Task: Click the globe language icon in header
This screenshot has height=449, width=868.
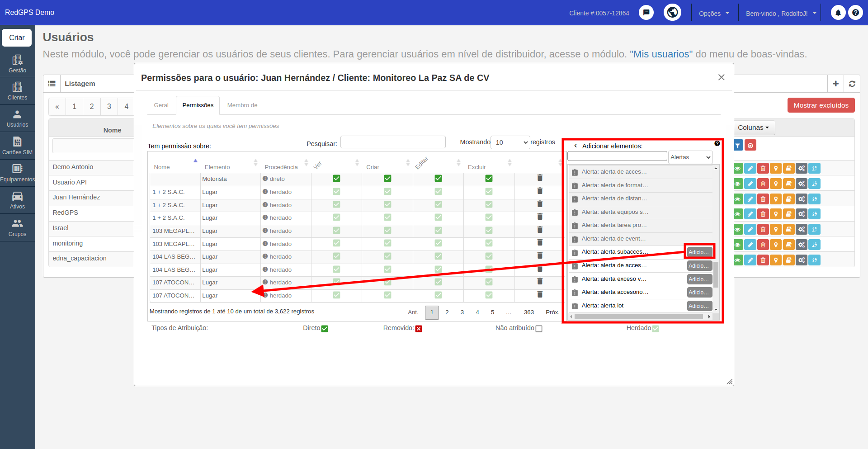Action: (x=672, y=12)
